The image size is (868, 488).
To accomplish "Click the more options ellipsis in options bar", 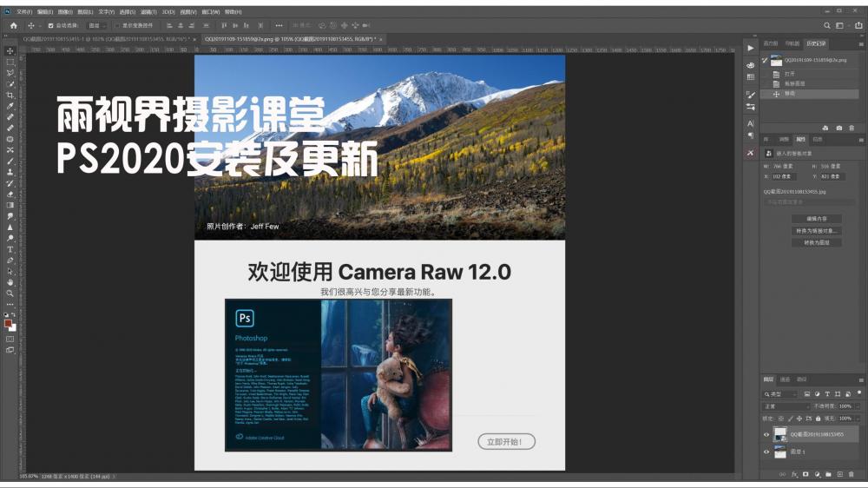I will pyautogui.click(x=279, y=25).
